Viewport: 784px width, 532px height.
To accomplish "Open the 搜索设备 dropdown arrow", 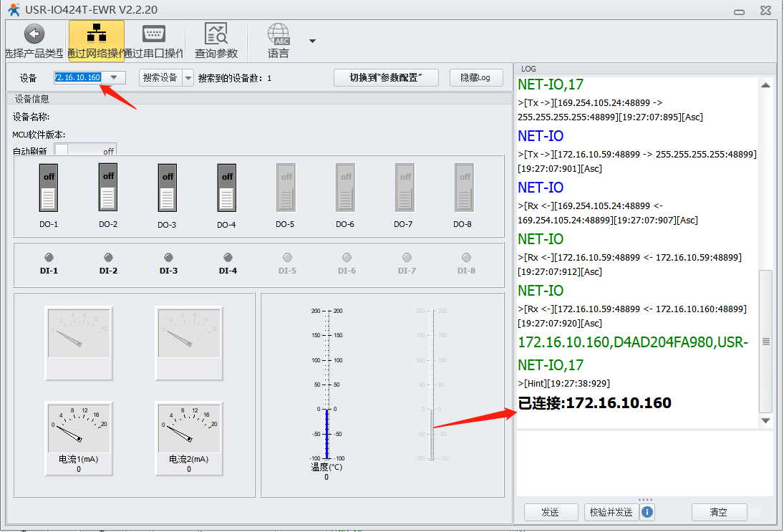I will [188, 77].
